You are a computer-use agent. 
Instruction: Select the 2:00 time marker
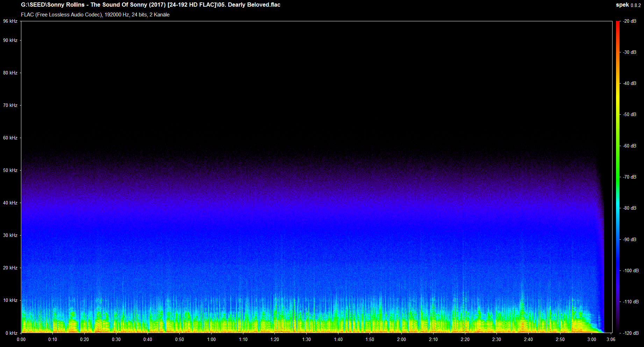401,339
